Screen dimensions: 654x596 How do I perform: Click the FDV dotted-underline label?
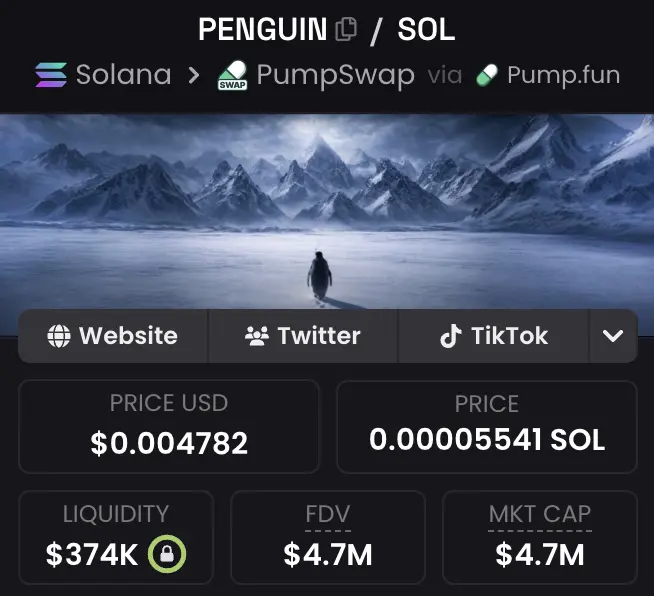click(x=327, y=515)
